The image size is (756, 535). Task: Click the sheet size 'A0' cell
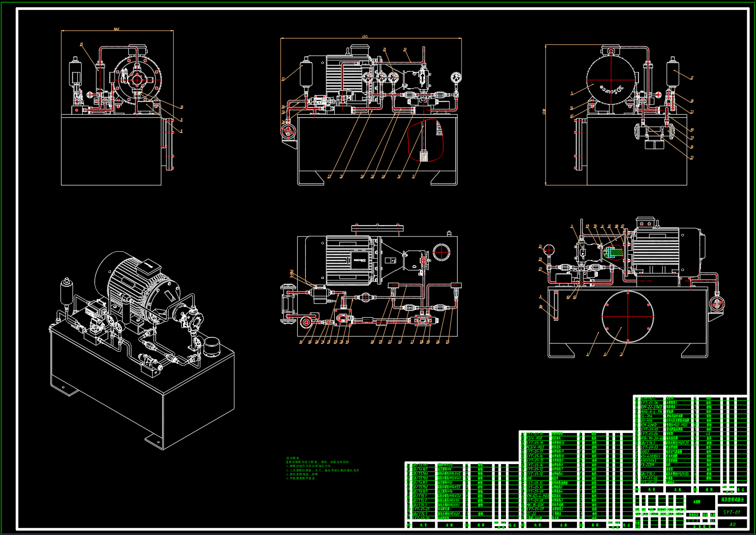[732, 524]
